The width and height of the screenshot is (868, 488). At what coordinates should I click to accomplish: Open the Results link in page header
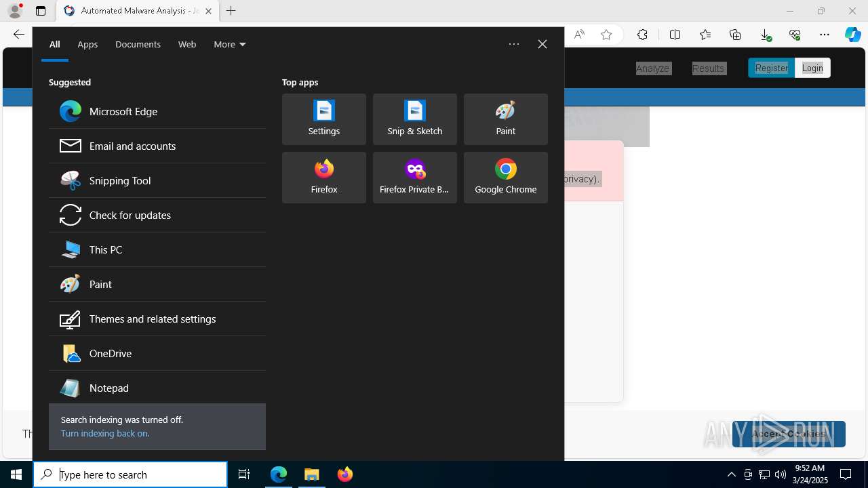[709, 68]
